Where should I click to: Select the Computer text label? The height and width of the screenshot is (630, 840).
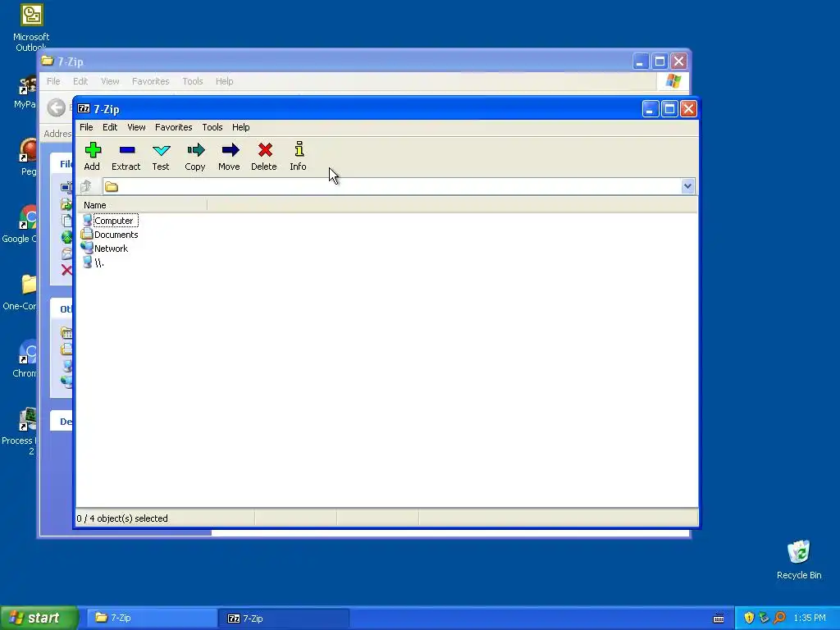click(x=113, y=220)
